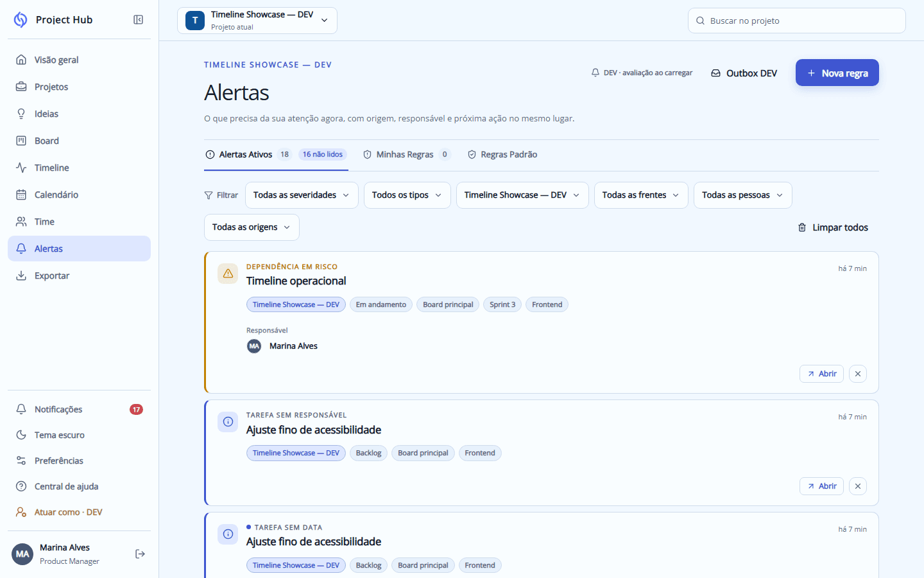The image size is (924, 578).
Task: Open Calendário from the sidebar
Action: pyautogui.click(x=79, y=195)
